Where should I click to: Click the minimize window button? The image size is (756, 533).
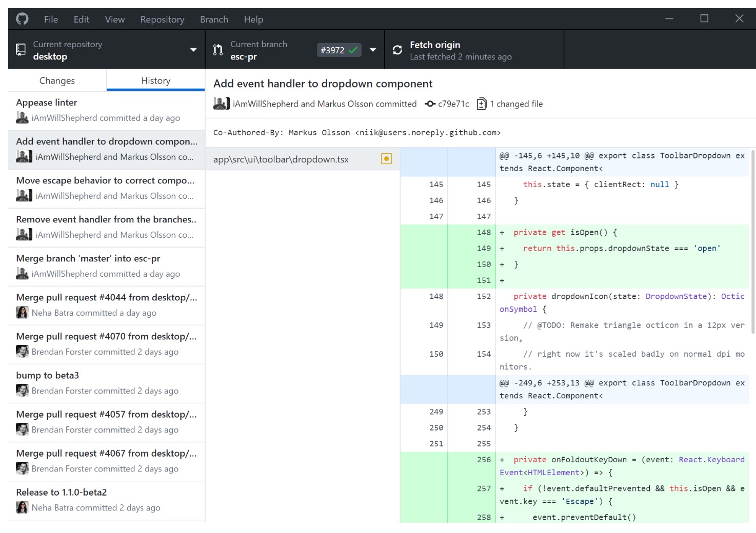click(669, 19)
